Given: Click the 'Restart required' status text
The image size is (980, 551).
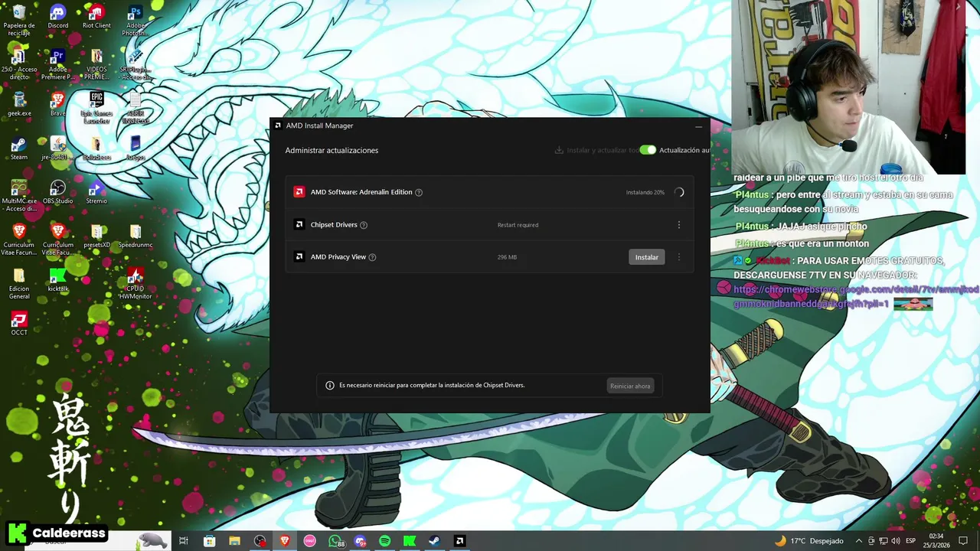Looking at the screenshot, I should click(518, 225).
